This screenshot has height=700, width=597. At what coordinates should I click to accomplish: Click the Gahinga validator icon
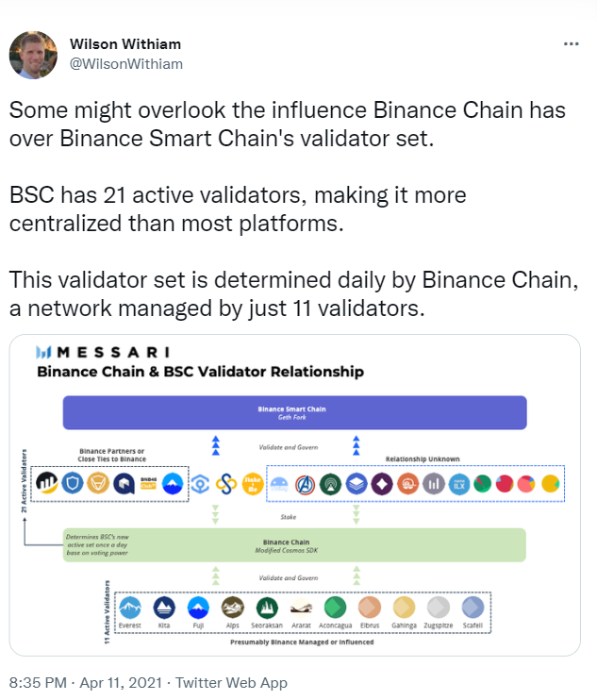404,607
